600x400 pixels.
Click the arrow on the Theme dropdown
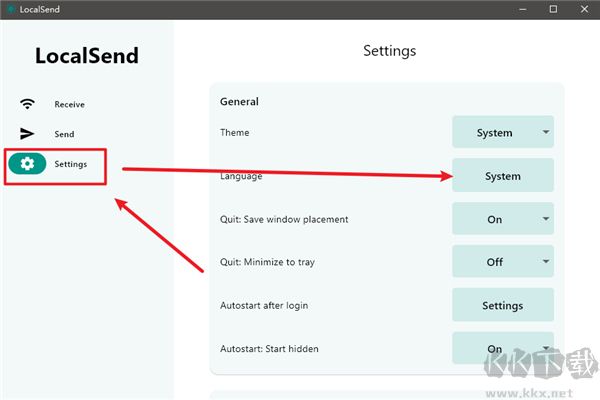[x=545, y=132]
